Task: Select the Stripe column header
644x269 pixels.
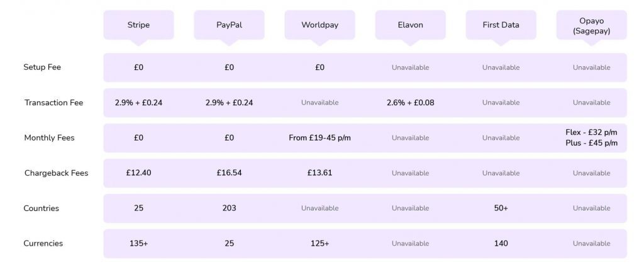Action: tap(138, 25)
